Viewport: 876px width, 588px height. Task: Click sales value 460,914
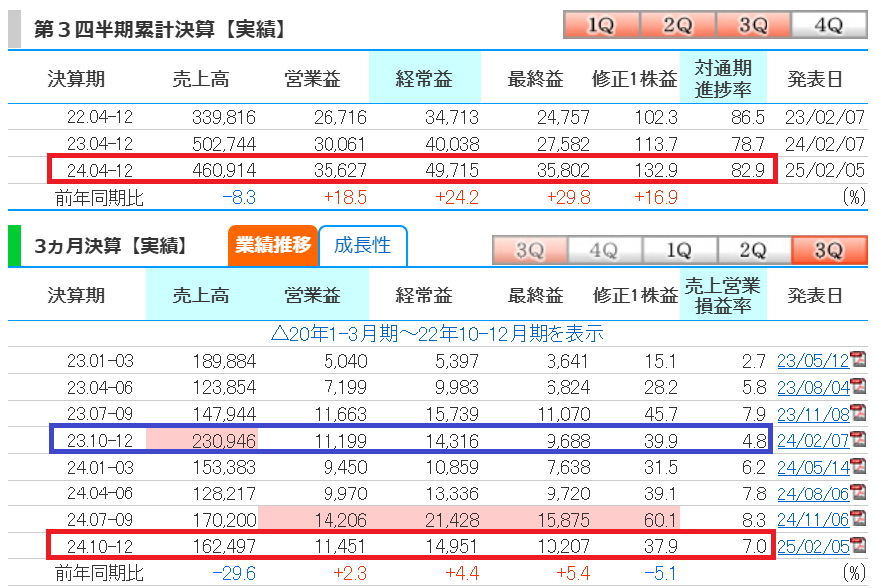(x=224, y=170)
